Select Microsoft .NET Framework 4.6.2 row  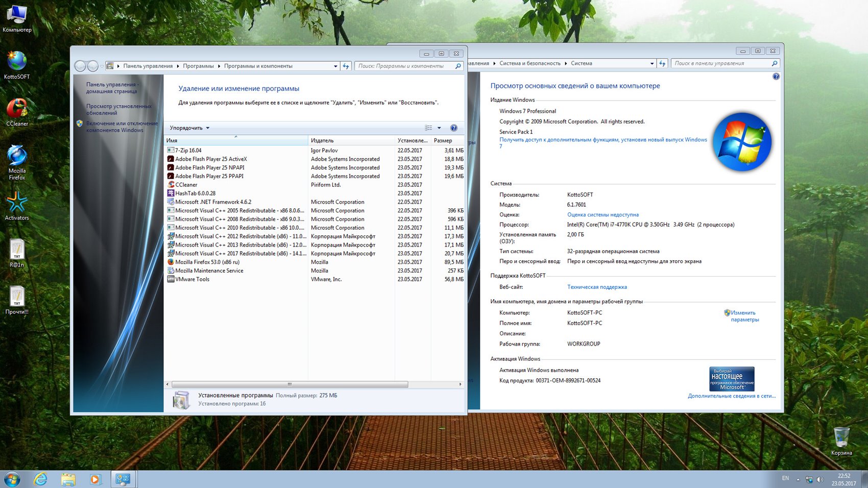(x=315, y=202)
